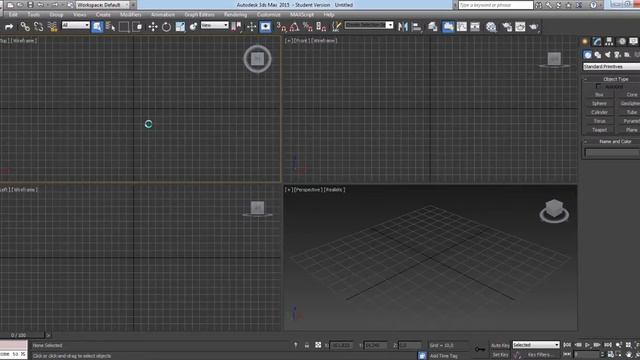The height and width of the screenshot is (360, 640).
Task: Click the Cylinder primitive button
Action: (599, 112)
